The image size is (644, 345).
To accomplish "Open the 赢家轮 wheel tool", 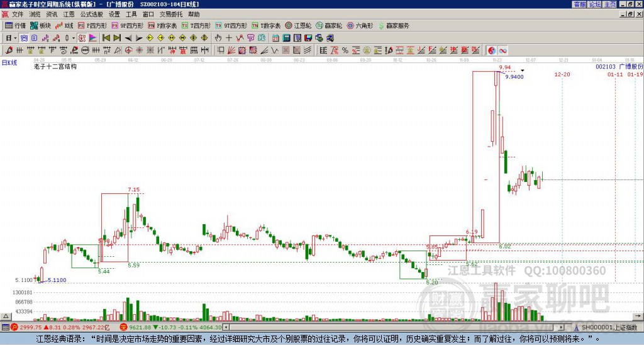I will pyautogui.click(x=329, y=25).
